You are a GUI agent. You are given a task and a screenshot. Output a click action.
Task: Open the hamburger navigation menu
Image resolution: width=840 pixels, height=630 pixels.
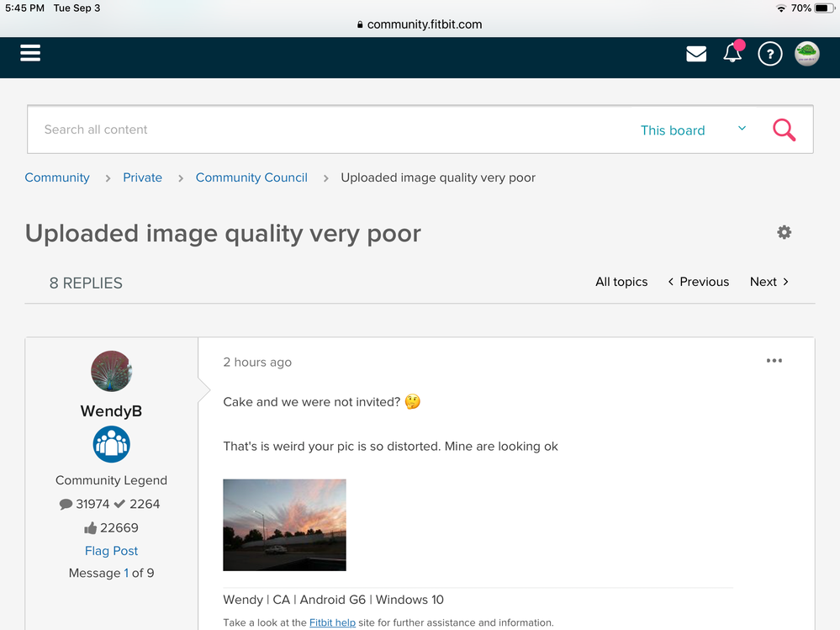(x=30, y=53)
